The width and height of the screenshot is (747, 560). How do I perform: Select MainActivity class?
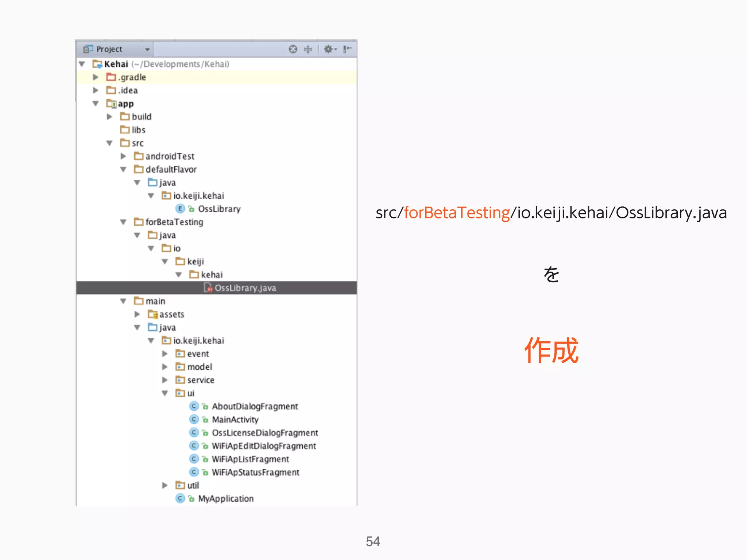[235, 420]
